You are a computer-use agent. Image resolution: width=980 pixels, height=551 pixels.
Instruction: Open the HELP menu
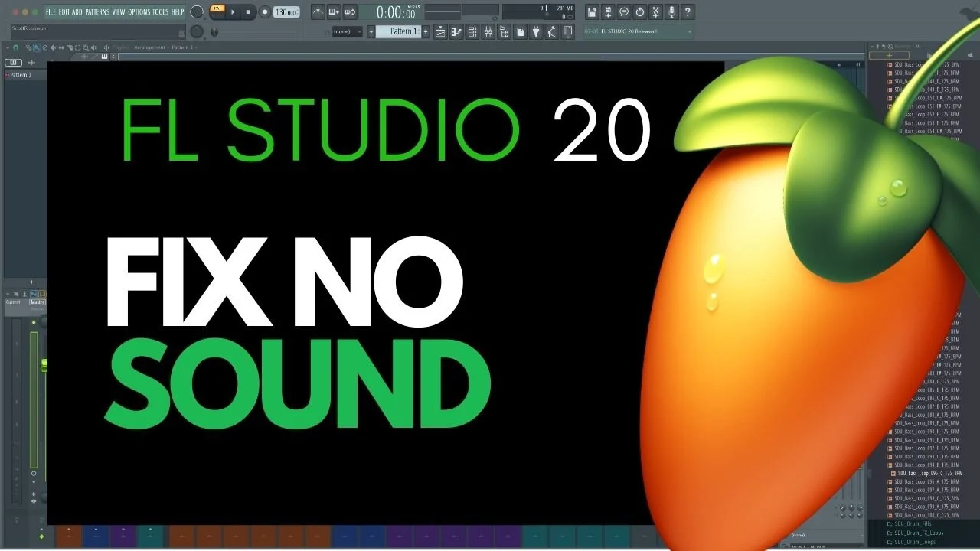(x=177, y=12)
